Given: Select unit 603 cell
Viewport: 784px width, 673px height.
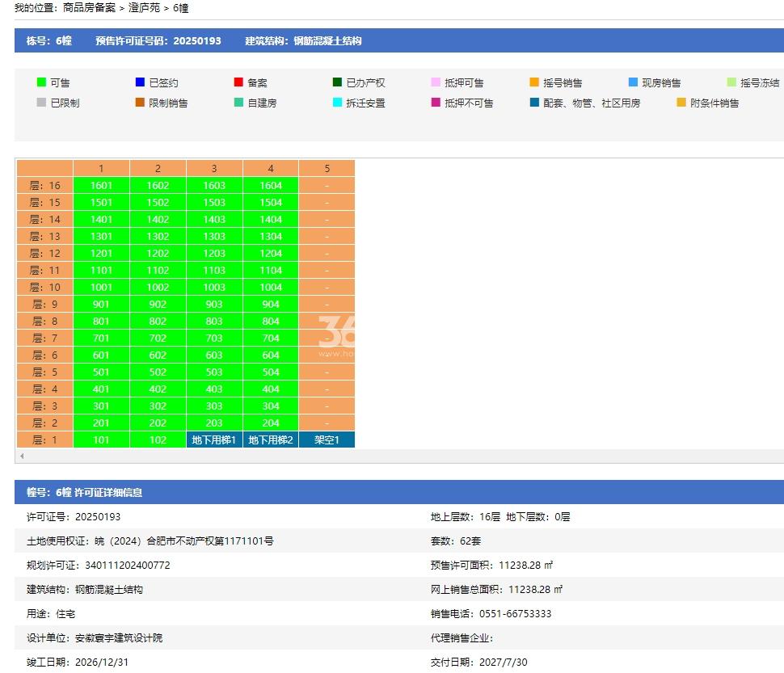Looking at the screenshot, I should [x=214, y=355].
